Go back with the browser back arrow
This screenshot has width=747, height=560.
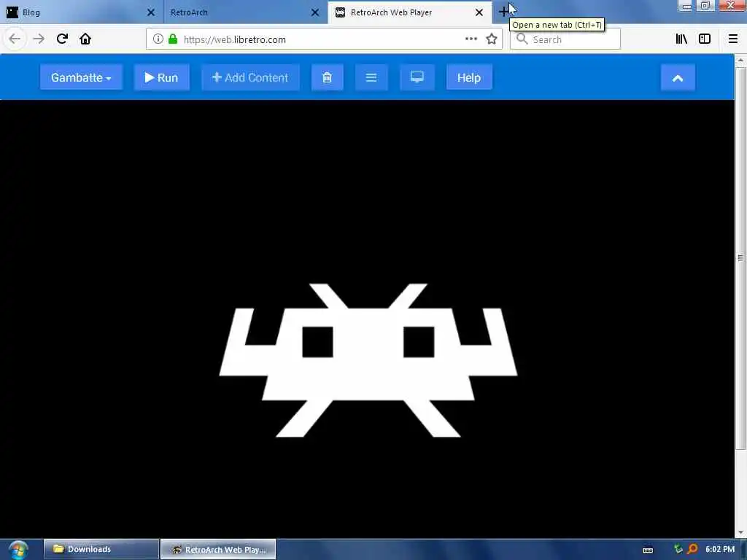[x=15, y=39]
